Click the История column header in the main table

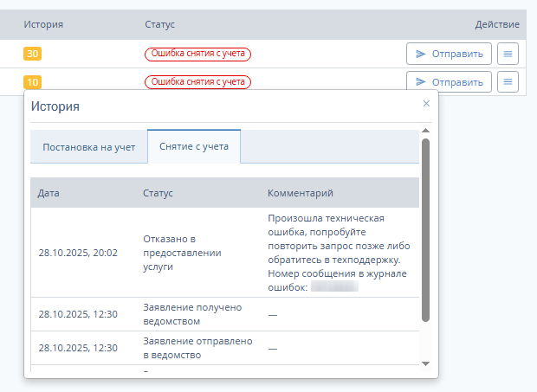click(x=43, y=24)
